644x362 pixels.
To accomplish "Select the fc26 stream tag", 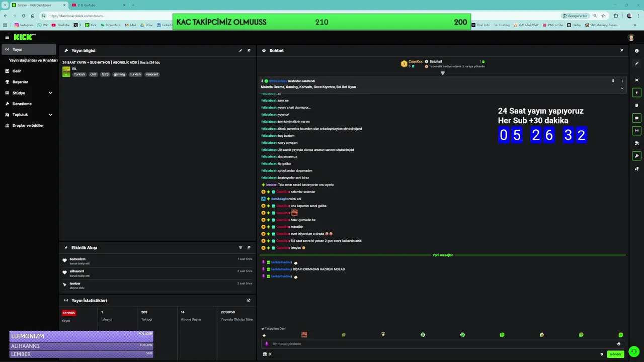I will coord(105,74).
